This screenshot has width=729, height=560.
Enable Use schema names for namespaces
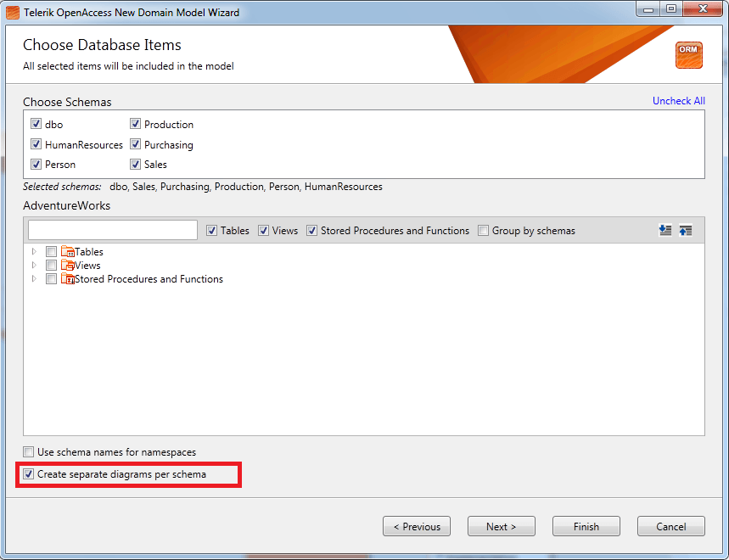(x=28, y=451)
